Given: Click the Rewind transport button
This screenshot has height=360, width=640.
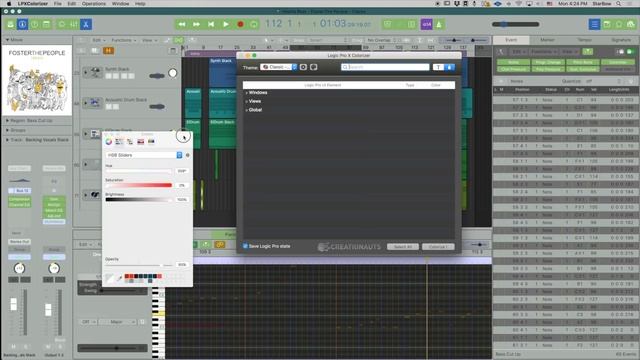Looking at the screenshot, I should [x=182, y=24].
